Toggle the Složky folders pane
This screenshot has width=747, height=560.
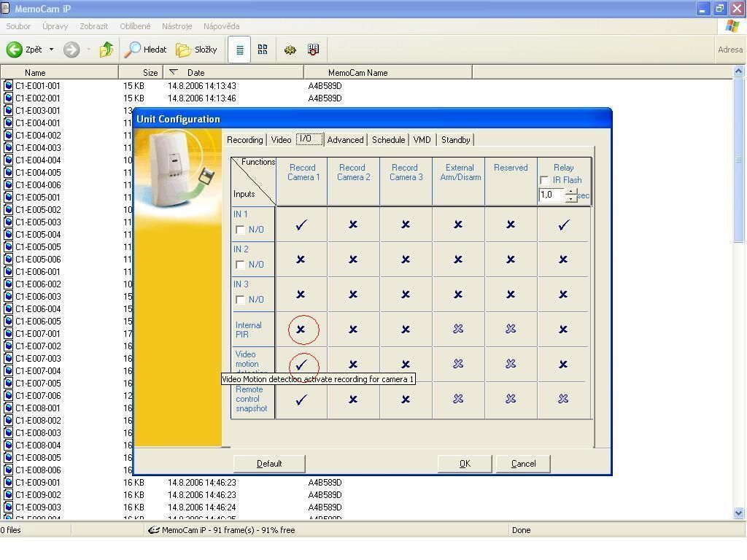(x=196, y=50)
